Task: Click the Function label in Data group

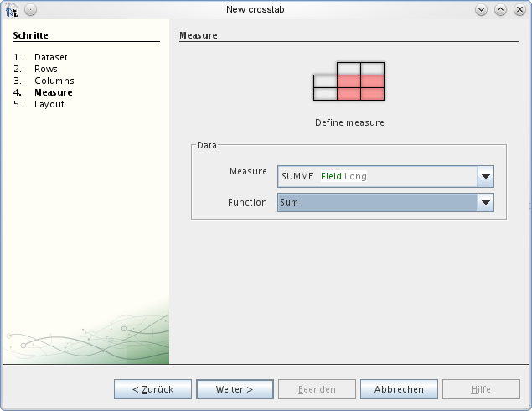Action: click(x=247, y=202)
